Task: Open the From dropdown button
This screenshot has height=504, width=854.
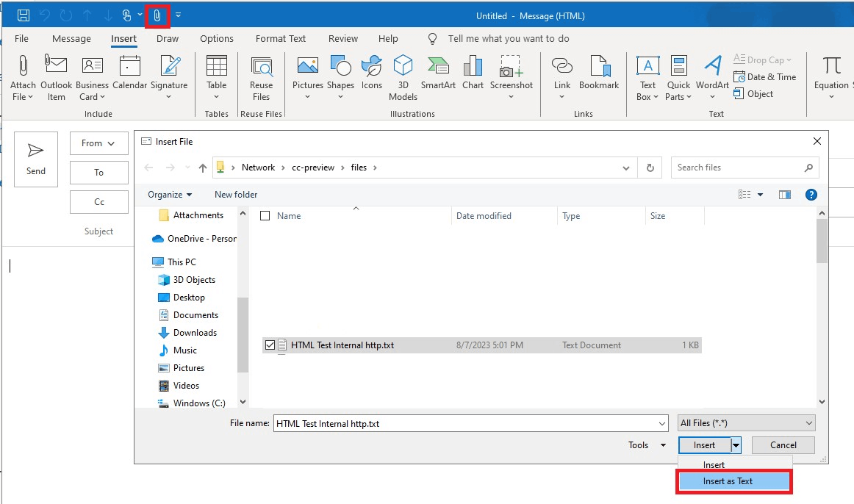Action: click(x=98, y=143)
